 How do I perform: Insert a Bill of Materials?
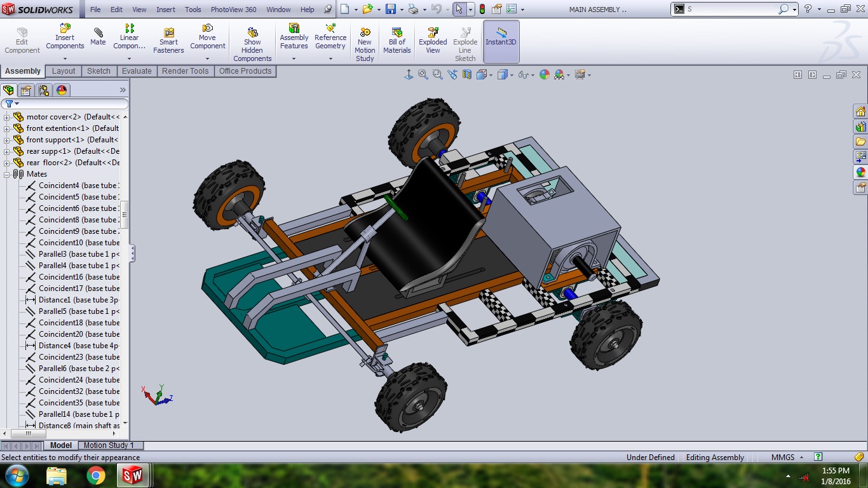coord(397,41)
